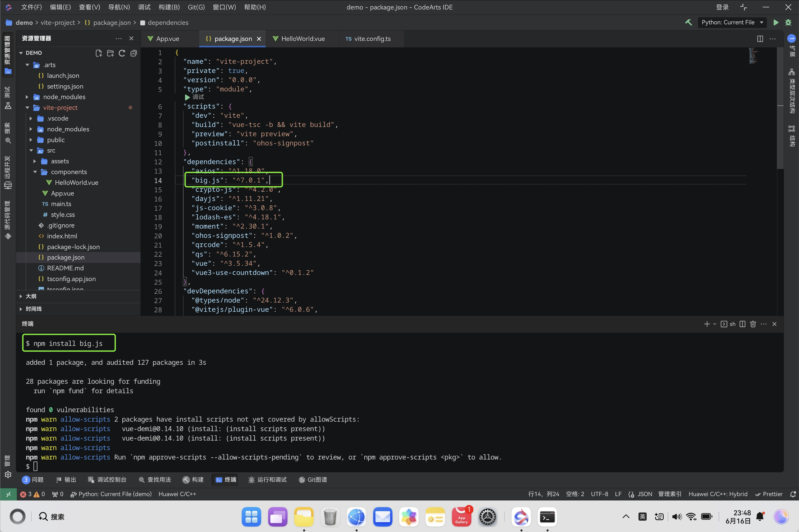Collapse the DEMO root folder
The image size is (799, 532).
tap(21, 53)
